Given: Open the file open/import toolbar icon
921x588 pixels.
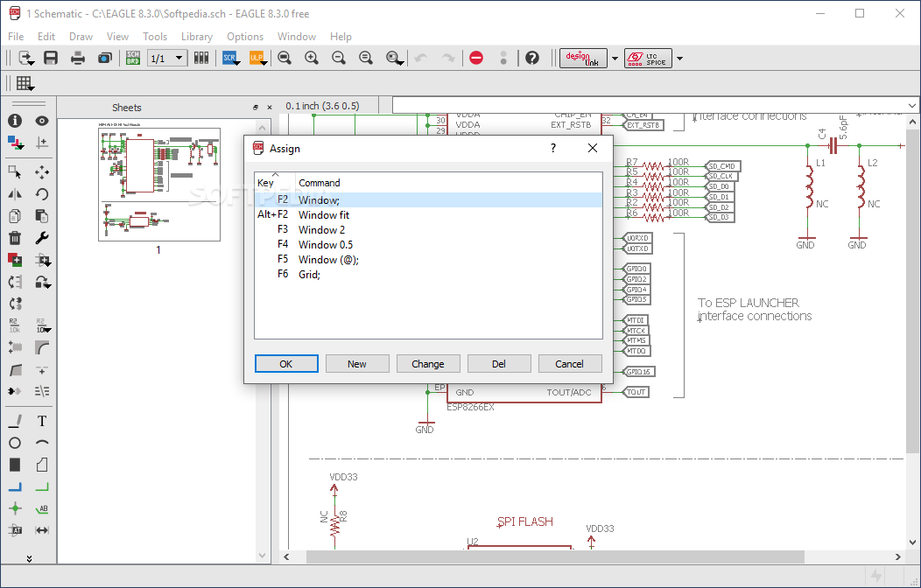Looking at the screenshot, I should click(x=26, y=58).
